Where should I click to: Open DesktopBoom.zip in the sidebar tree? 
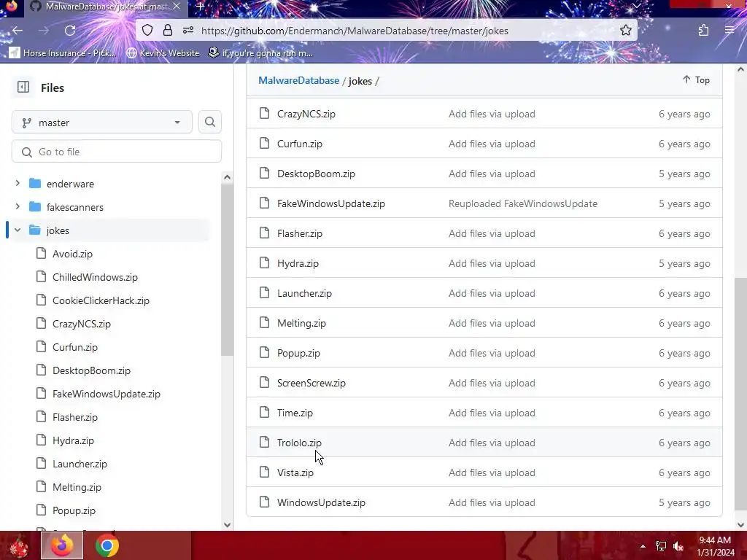(x=91, y=370)
